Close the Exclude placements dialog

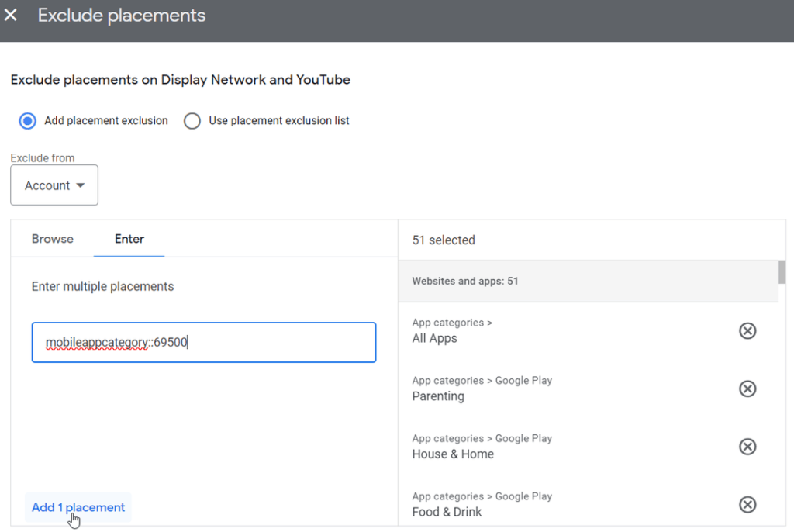coord(11,16)
